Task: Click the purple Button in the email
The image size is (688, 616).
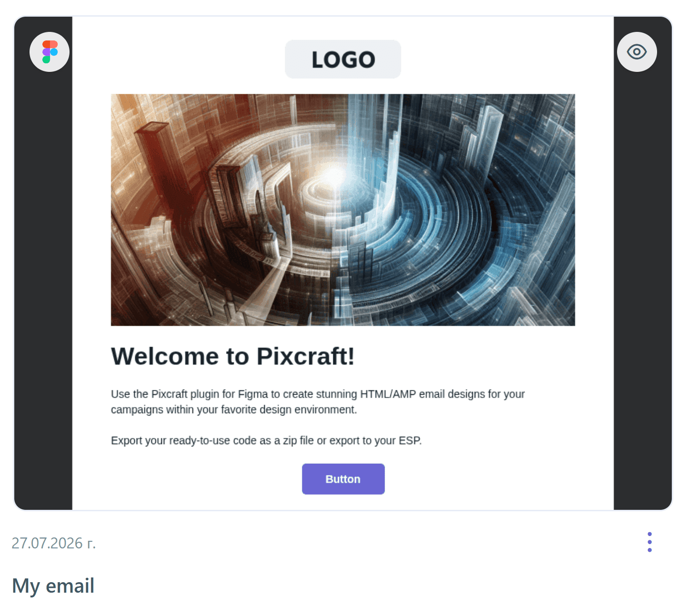Action: [x=343, y=479]
